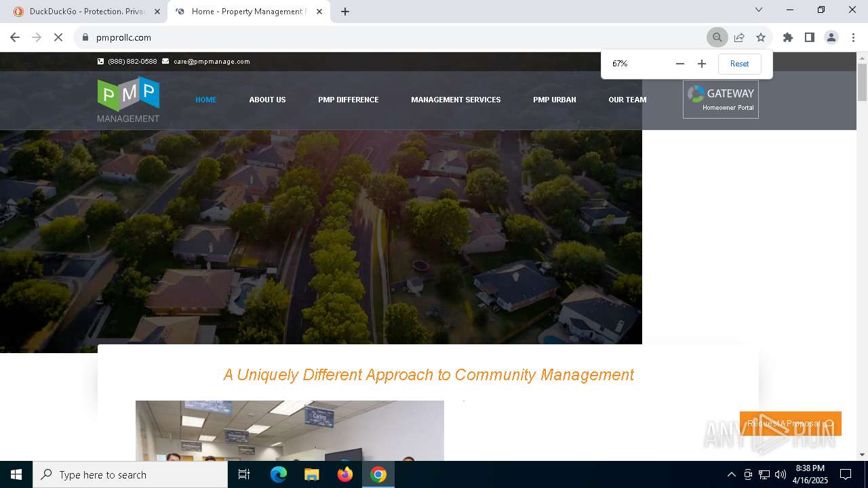Click the envelope icon in top bar
868x488 pixels.
[x=165, y=61]
